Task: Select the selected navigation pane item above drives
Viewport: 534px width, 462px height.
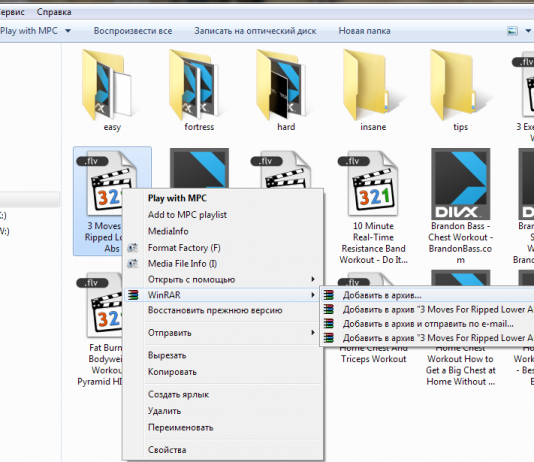Action: point(30,199)
